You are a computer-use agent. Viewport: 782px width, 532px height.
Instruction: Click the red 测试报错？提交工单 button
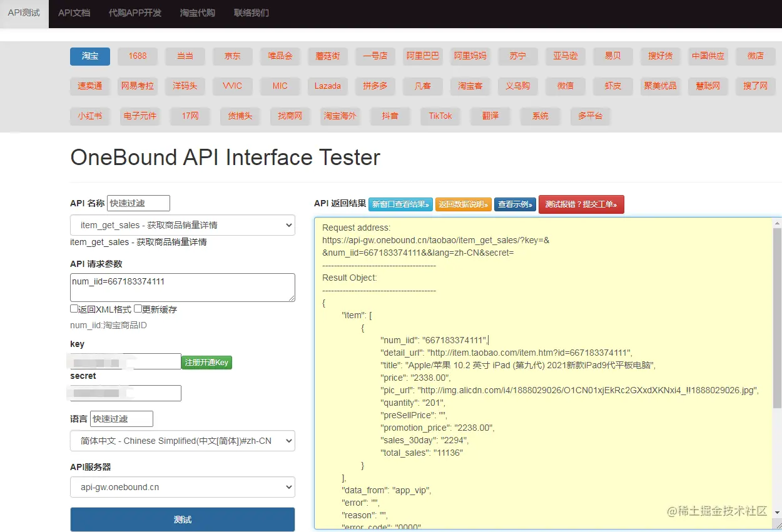(x=581, y=204)
